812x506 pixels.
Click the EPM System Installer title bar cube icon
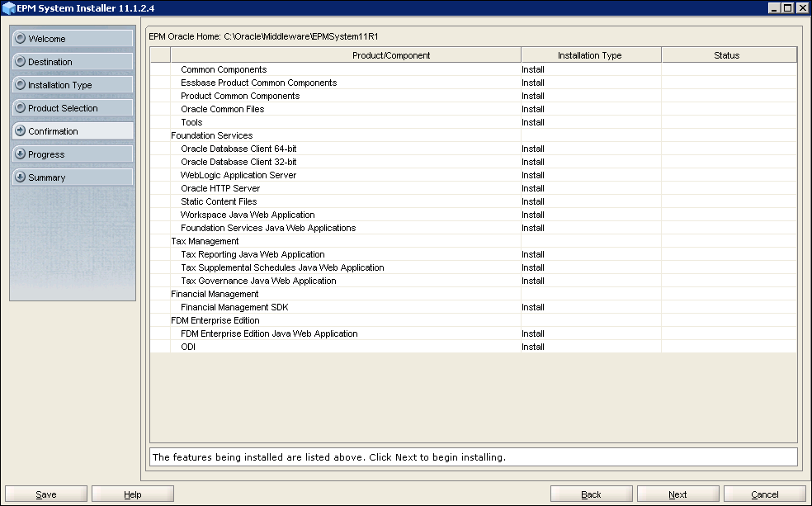(x=8, y=7)
